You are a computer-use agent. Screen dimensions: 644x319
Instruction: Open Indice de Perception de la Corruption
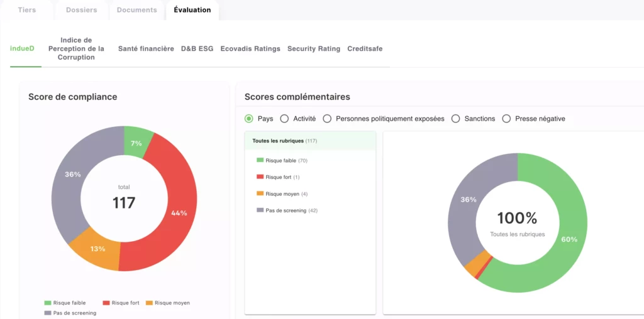(80, 48)
